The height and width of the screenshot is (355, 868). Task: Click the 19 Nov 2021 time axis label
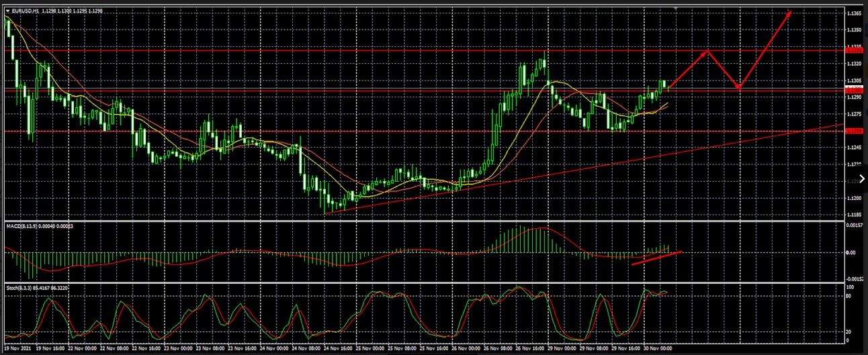pyautogui.click(x=18, y=349)
